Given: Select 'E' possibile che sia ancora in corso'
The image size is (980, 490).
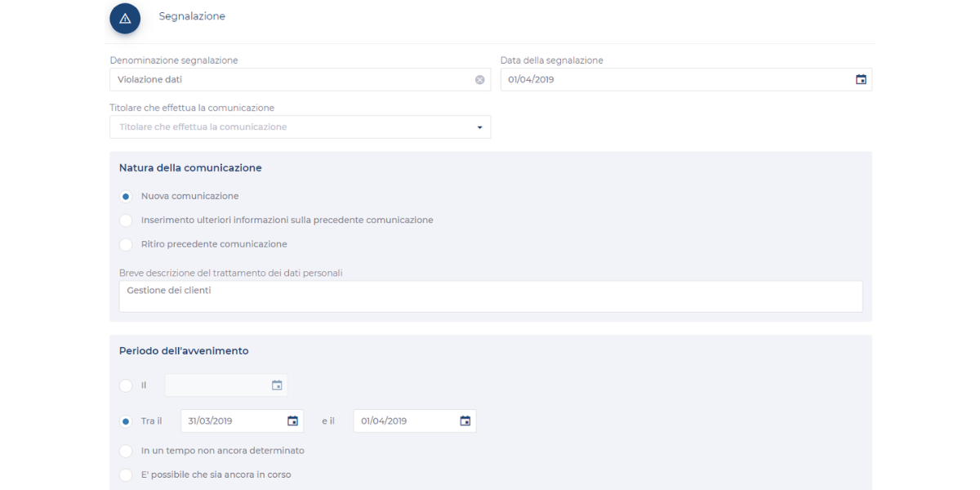Looking at the screenshot, I should [126, 474].
